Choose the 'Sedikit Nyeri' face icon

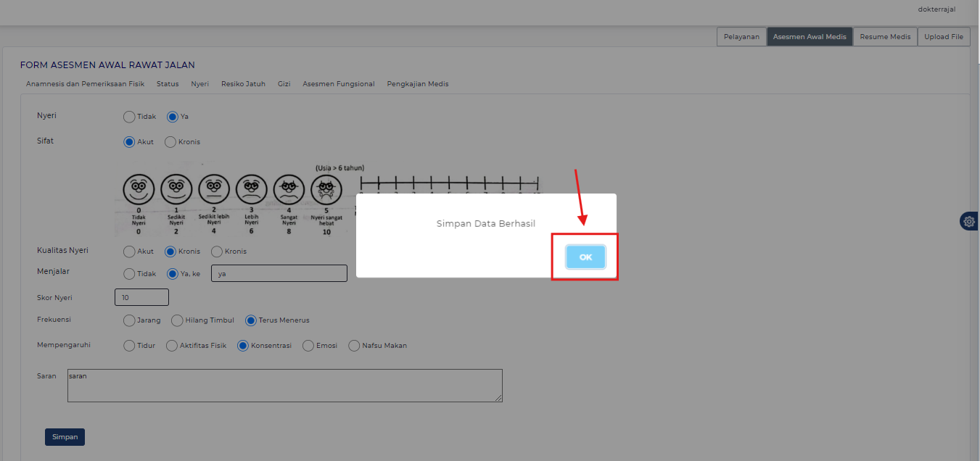[176, 190]
